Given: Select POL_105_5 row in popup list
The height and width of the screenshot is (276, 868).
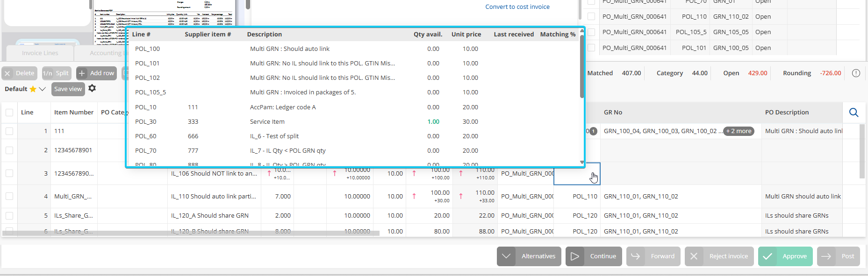Looking at the screenshot, I should [353, 92].
